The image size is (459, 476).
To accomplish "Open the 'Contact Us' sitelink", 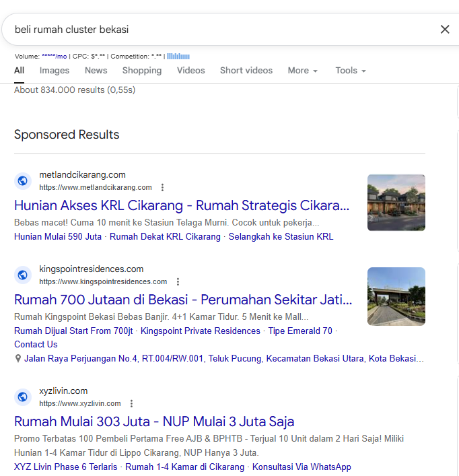I will 36,345.
